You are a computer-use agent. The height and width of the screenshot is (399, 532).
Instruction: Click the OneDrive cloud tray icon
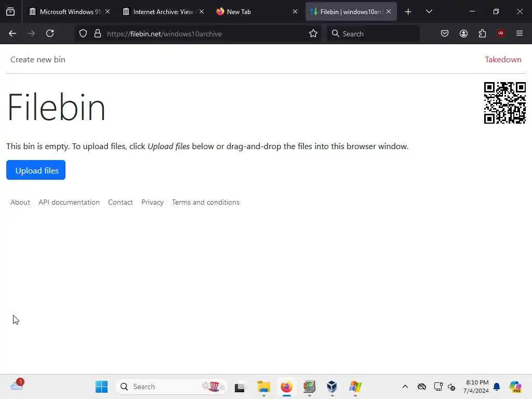point(422,387)
